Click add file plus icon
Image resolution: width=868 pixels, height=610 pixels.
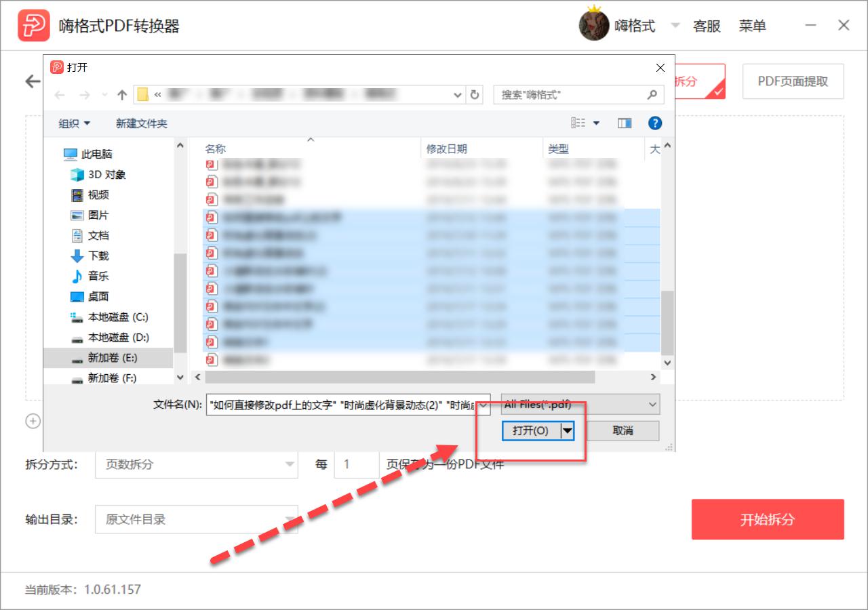(33, 422)
